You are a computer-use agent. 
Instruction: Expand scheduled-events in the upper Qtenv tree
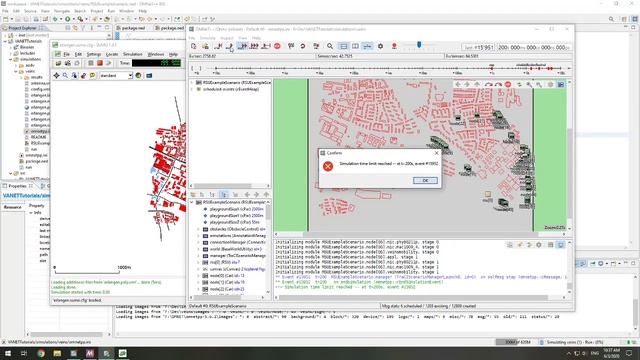coord(192,89)
